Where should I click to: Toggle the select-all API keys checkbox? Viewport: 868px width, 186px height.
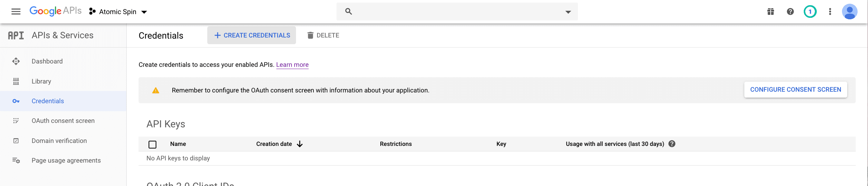coord(152,144)
